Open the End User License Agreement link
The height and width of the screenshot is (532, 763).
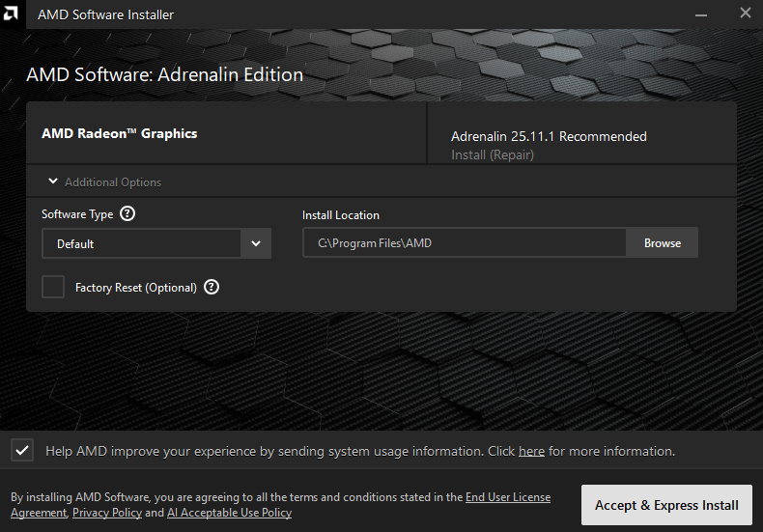click(x=507, y=497)
